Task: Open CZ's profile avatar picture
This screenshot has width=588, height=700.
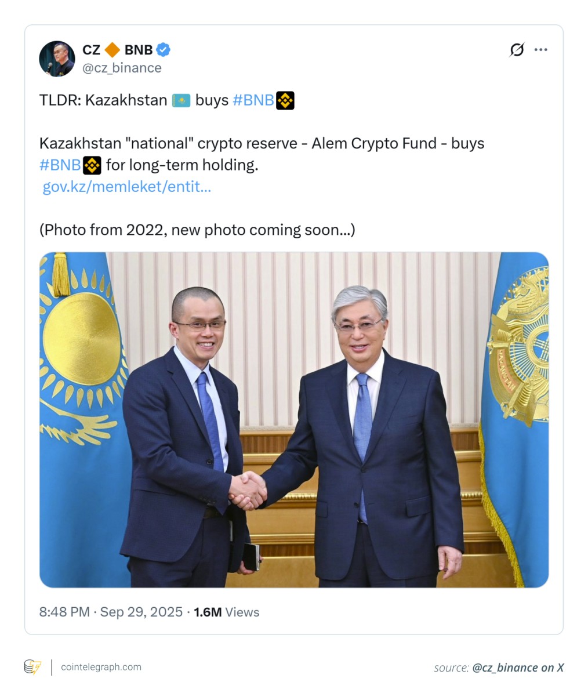Action: click(57, 59)
